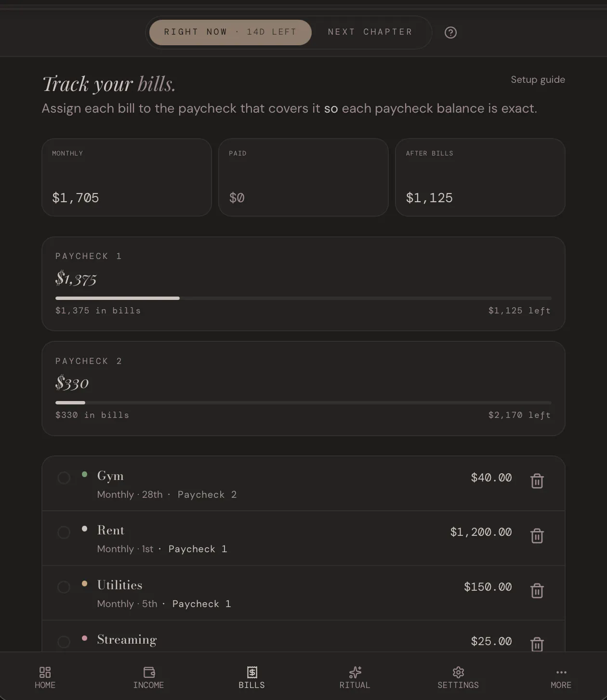The width and height of the screenshot is (607, 700).
Task: Click 'Monthly · 1st' under Rent
Action: tap(125, 549)
